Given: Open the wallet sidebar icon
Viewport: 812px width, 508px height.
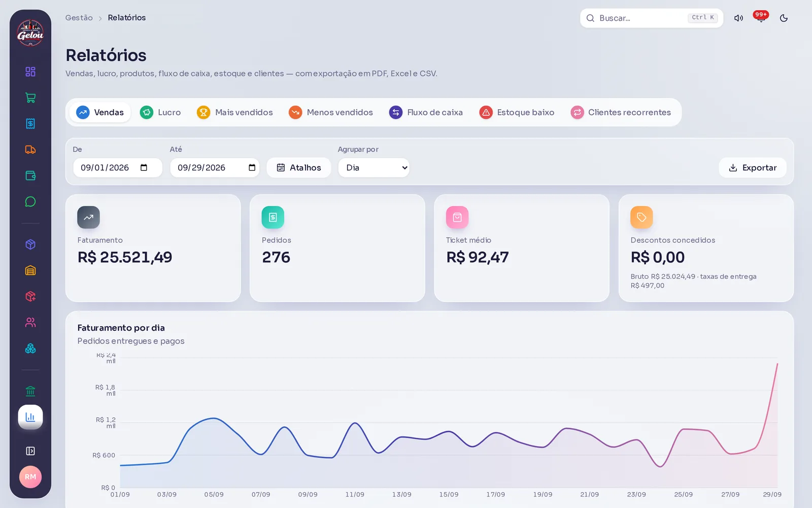Looking at the screenshot, I should (x=30, y=176).
